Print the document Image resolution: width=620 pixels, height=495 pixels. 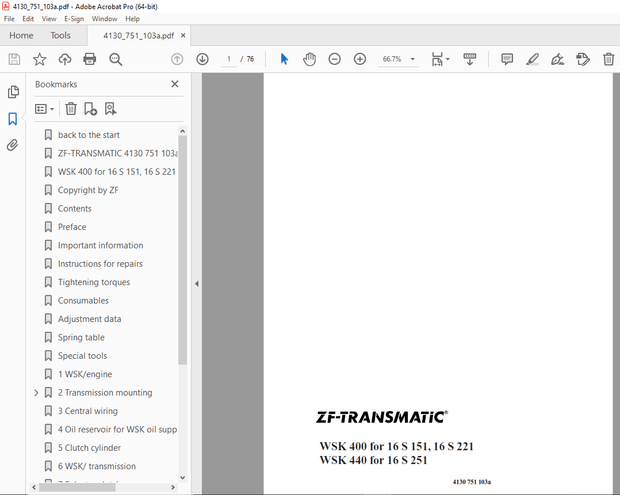coord(90,59)
